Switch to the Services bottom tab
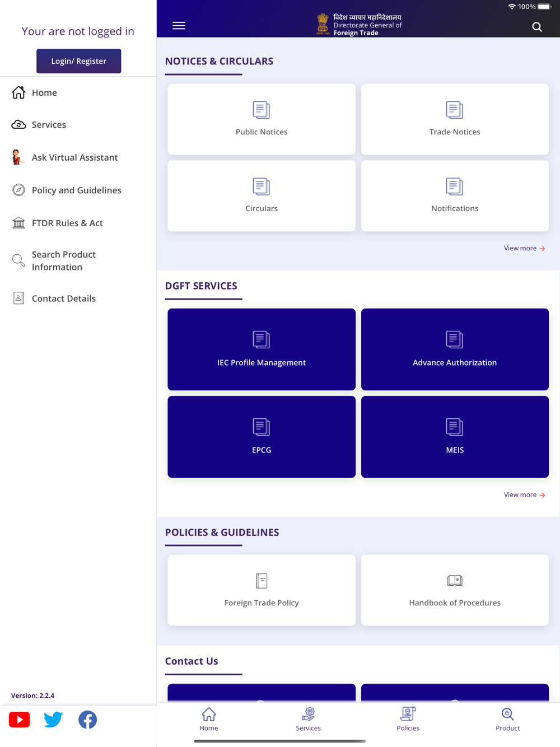 (x=308, y=720)
